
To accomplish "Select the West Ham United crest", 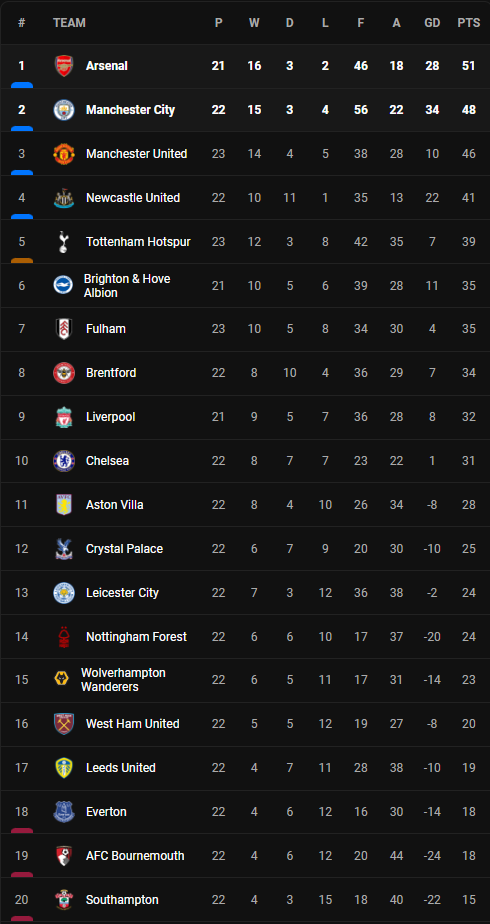I will tap(64, 724).
